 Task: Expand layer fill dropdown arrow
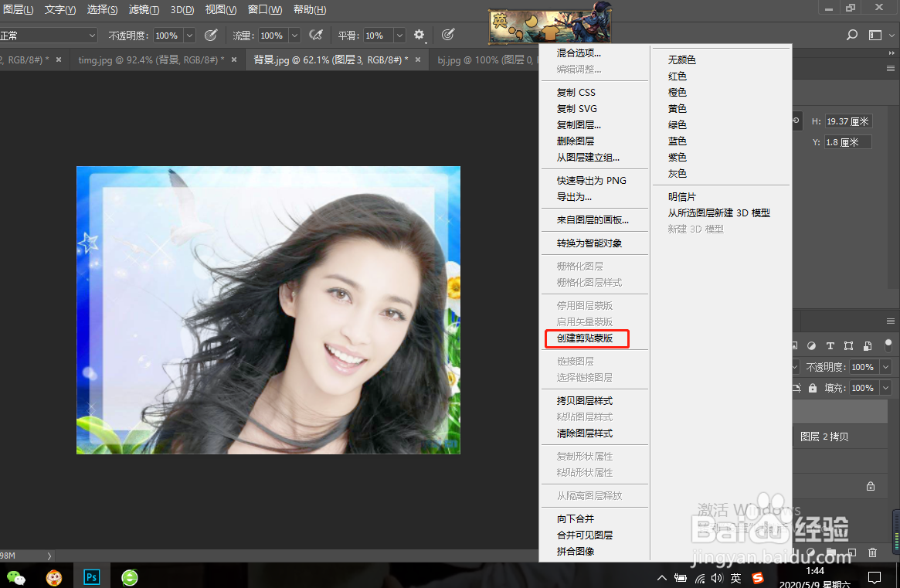pos(885,388)
